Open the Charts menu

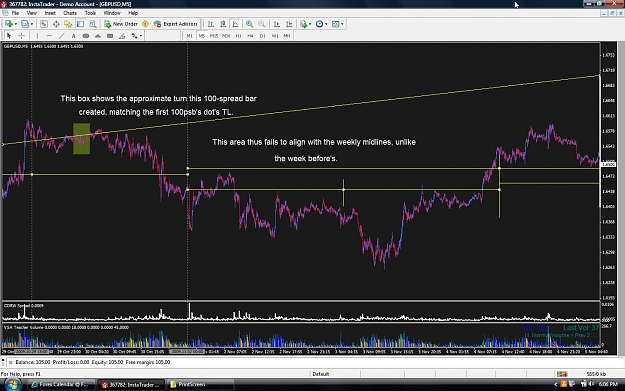pos(70,13)
